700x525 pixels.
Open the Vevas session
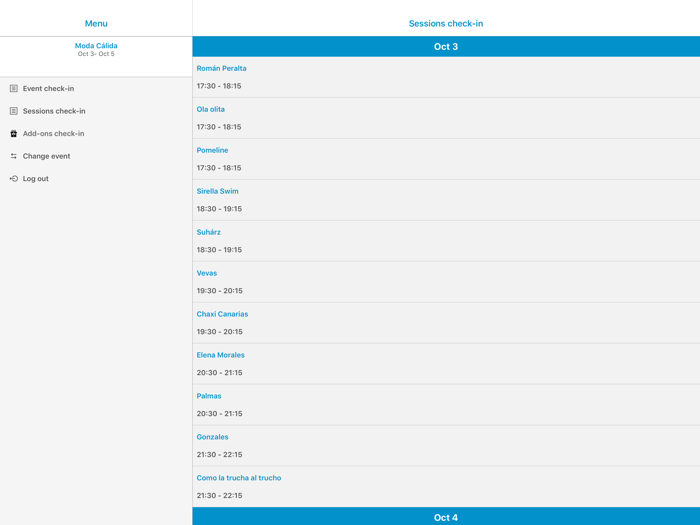click(446, 282)
